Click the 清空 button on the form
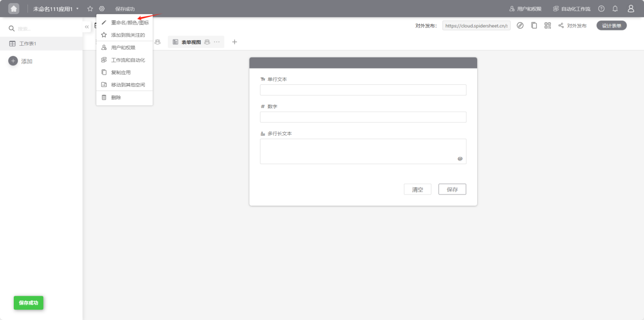 [x=417, y=189]
